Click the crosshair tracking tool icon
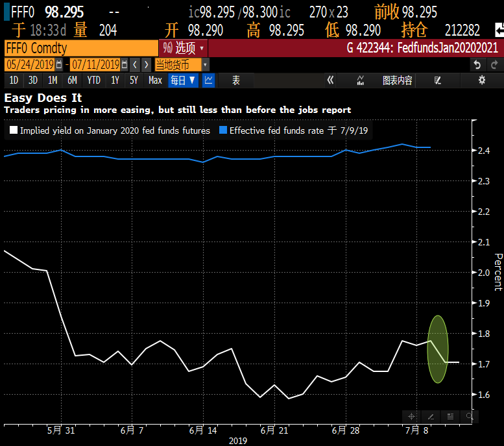Screen dimensions: 504x446 click(x=411, y=416)
